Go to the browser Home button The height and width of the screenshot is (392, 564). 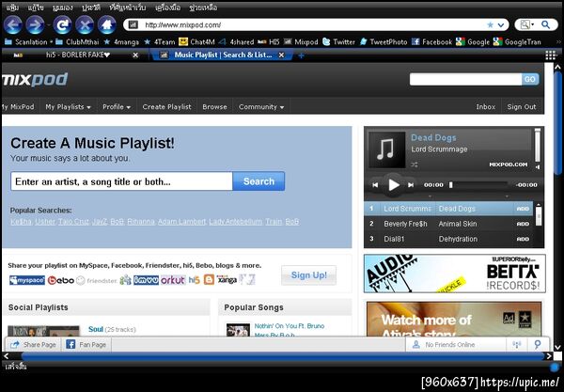coord(107,24)
